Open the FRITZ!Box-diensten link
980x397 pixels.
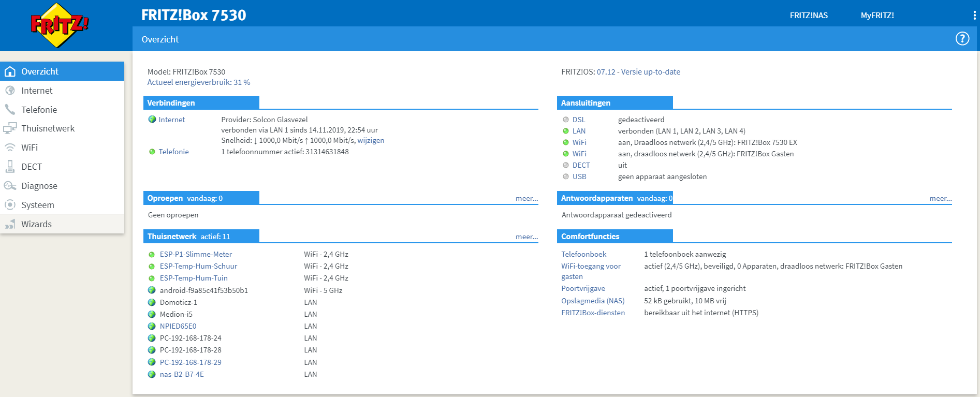pyautogui.click(x=593, y=313)
